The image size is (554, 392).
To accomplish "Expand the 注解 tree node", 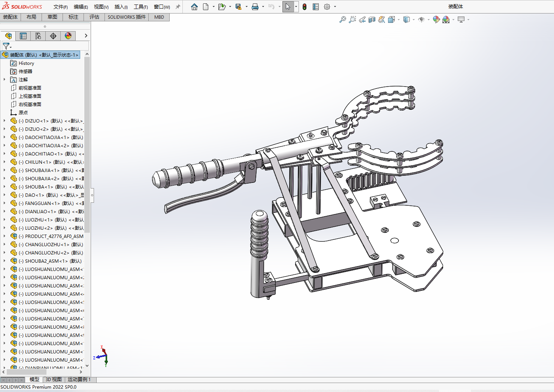I will pyautogui.click(x=4, y=79).
